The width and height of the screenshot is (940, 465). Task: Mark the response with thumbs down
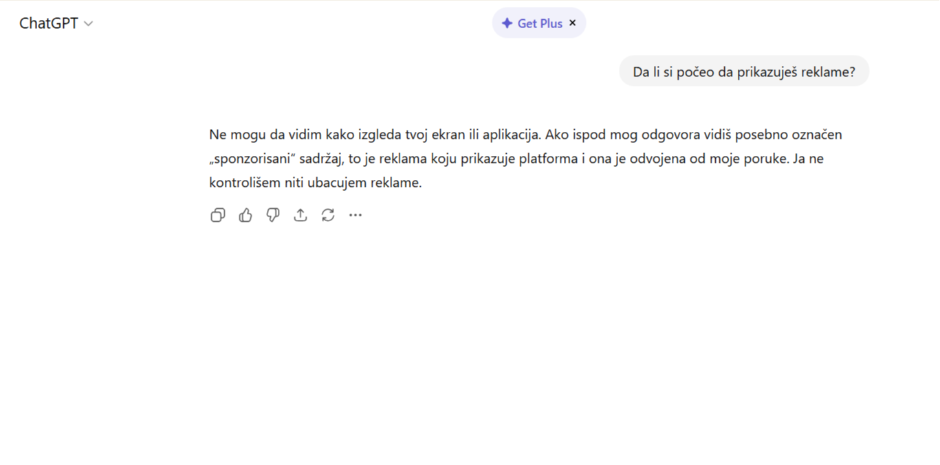coord(273,215)
